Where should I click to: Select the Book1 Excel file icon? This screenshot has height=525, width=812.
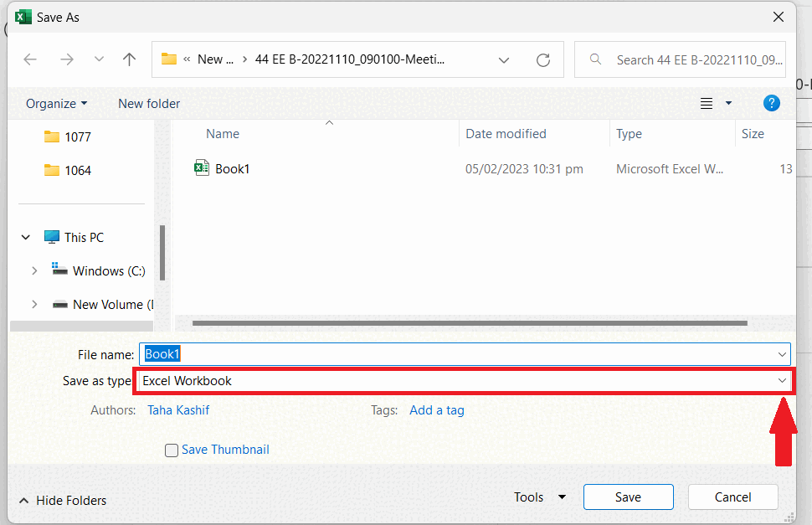pyautogui.click(x=201, y=167)
